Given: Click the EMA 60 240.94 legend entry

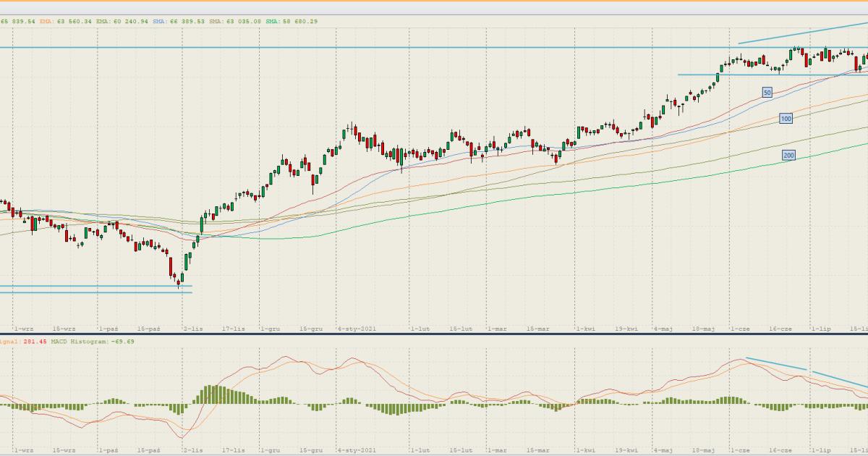Looking at the screenshot, I should pos(122,22).
